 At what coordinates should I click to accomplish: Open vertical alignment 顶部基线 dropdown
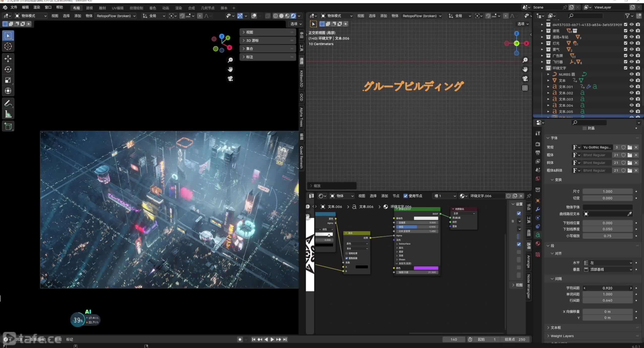pos(608,270)
